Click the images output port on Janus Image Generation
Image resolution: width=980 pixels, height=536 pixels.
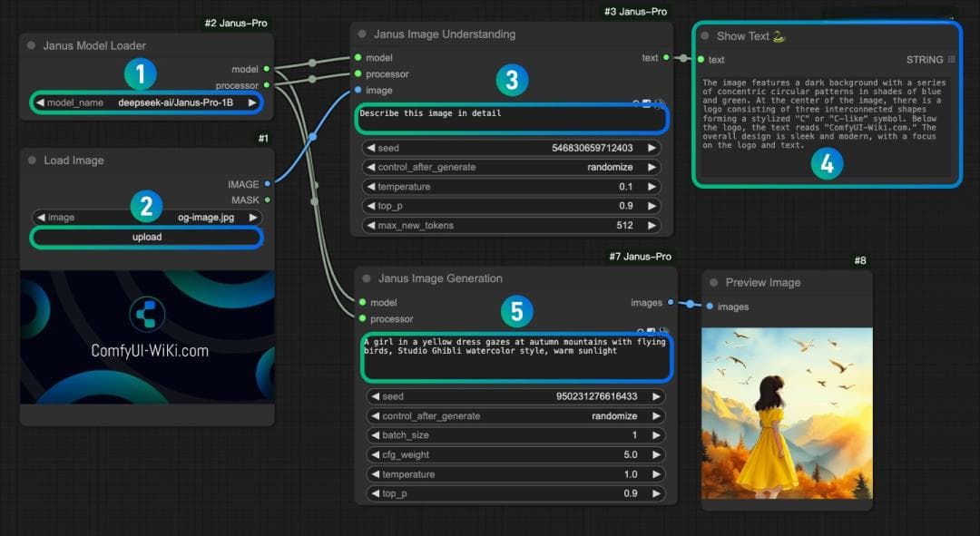pyautogui.click(x=671, y=302)
